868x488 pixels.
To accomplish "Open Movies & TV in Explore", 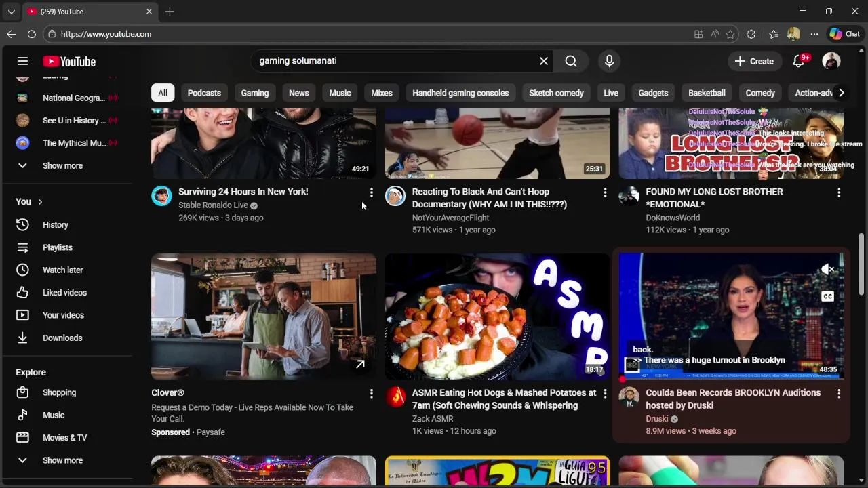I will coord(68,437).
